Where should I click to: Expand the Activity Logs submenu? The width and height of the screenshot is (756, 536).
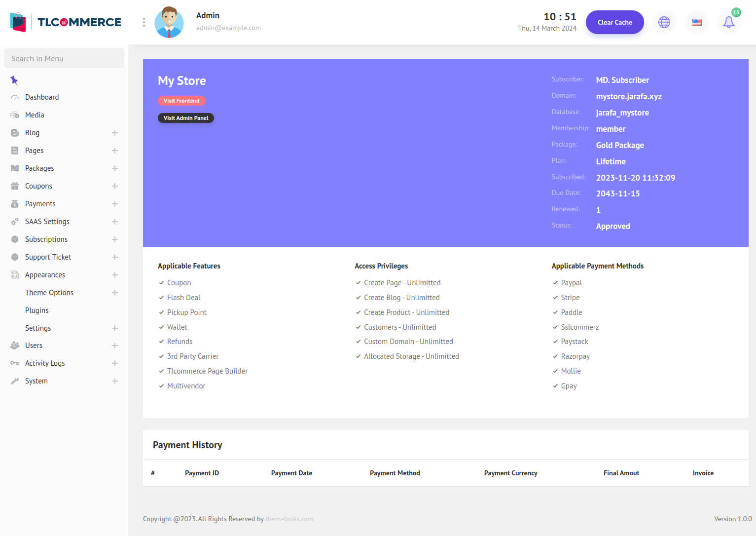[115, 363]
